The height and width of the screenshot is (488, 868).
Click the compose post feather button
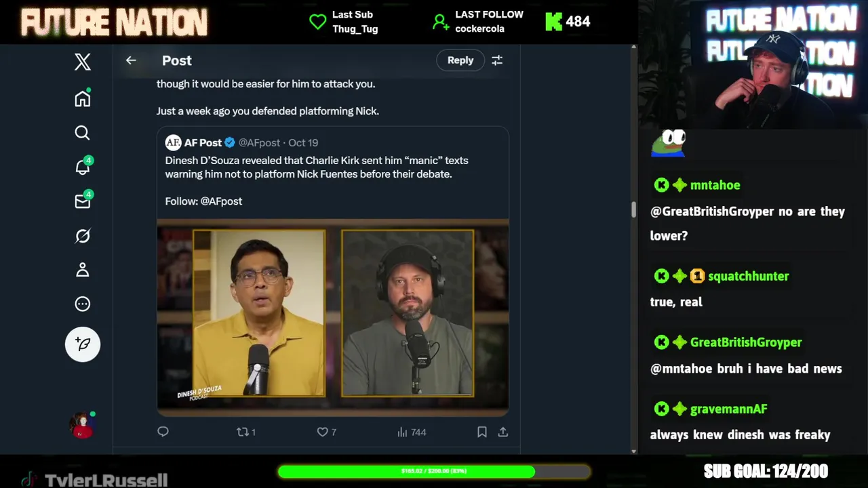(x=83, y=344)
